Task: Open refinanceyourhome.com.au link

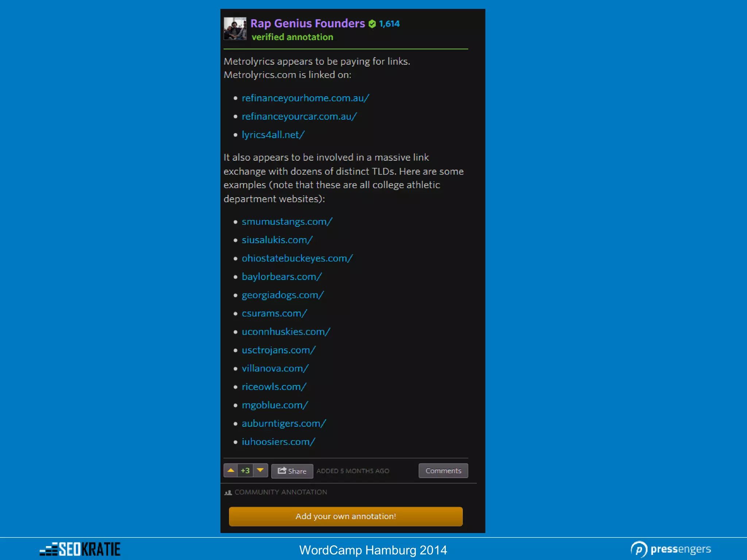Action: click(305, 98)
